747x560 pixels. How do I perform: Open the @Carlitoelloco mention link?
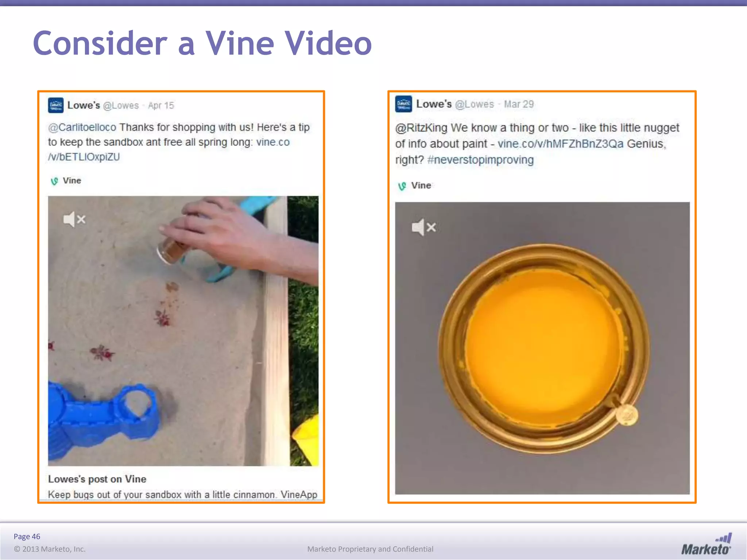point(82,127)
